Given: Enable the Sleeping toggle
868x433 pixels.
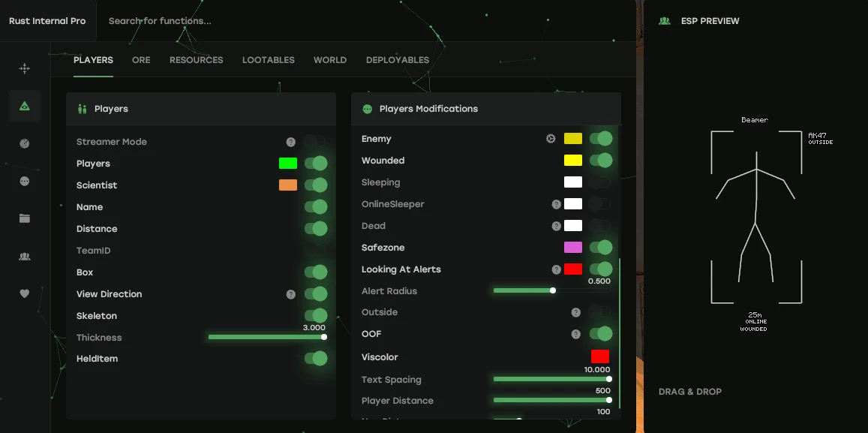Looking at the screenshot, I should coord(599,182).
